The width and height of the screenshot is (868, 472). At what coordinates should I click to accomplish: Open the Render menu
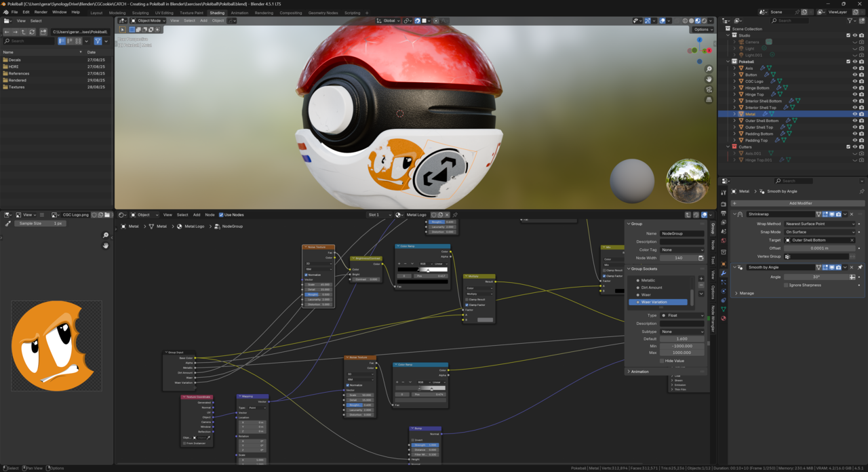[41, 12]
